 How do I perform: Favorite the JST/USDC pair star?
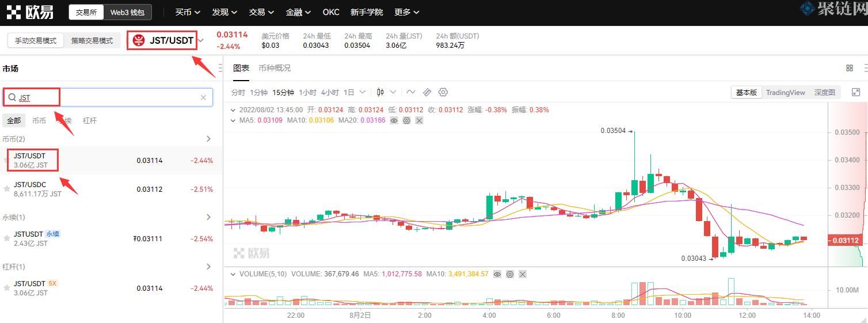click(x=7, y=189)
